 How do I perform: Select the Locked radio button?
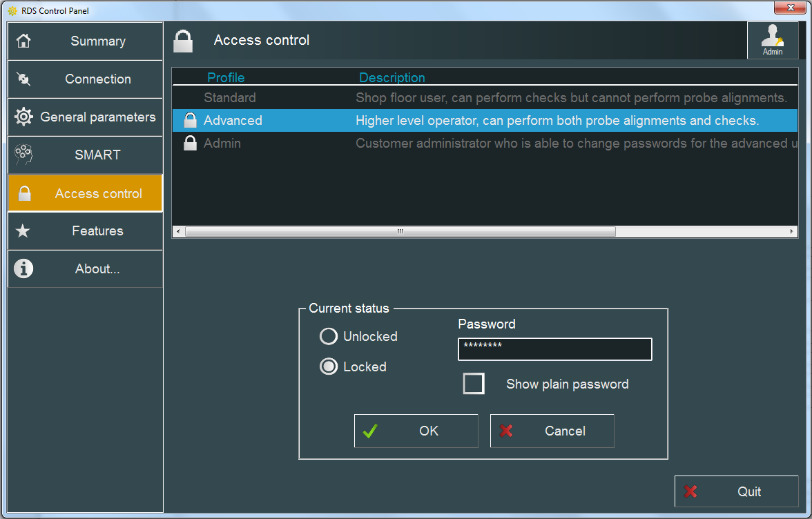[329, 366]
